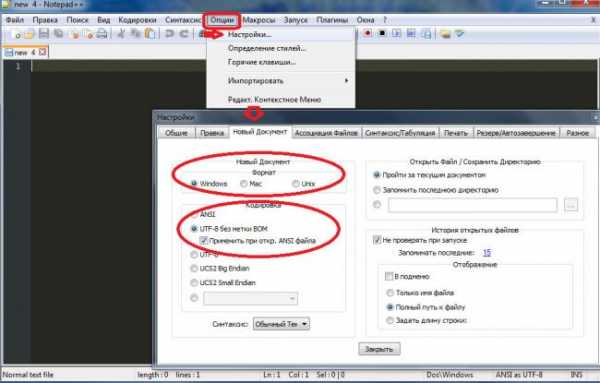Click the New file toolbar icon
This screenshot has width=600, height=383.
[17, 34]
